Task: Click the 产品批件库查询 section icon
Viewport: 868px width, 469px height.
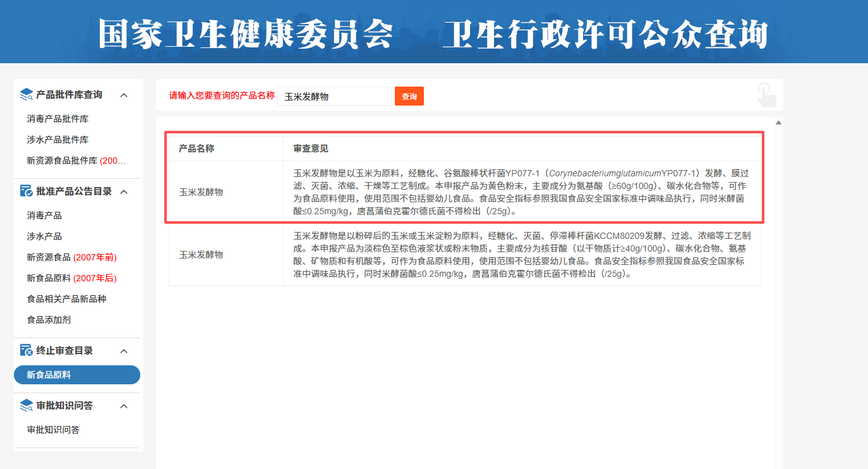Action: tap(26, 95)
